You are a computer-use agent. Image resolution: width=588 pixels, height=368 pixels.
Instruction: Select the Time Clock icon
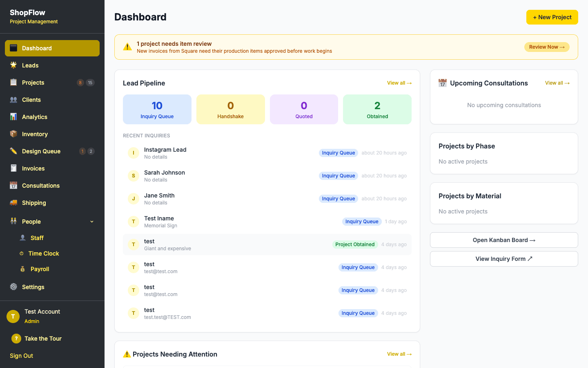point(21,253)
